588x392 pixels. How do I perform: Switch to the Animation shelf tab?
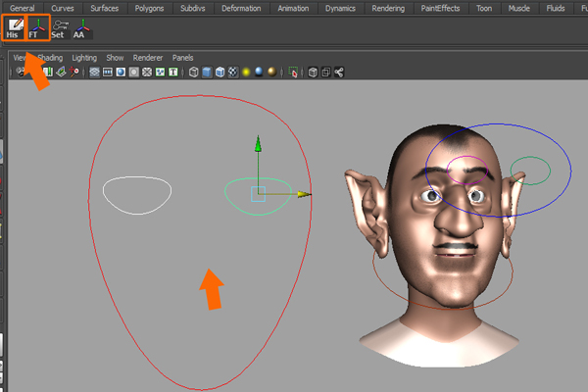293,8
